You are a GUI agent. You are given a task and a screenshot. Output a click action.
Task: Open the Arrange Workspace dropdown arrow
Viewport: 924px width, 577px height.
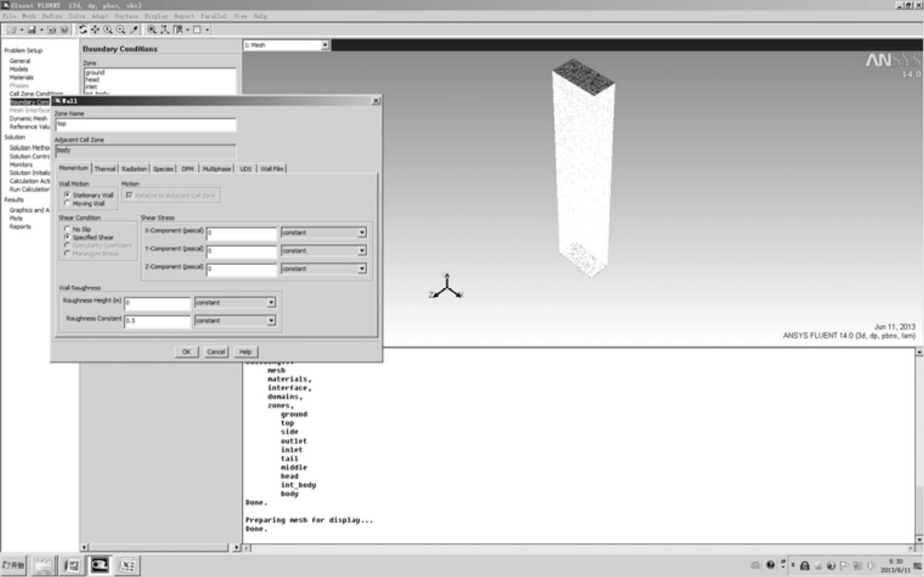pos(187,30)
